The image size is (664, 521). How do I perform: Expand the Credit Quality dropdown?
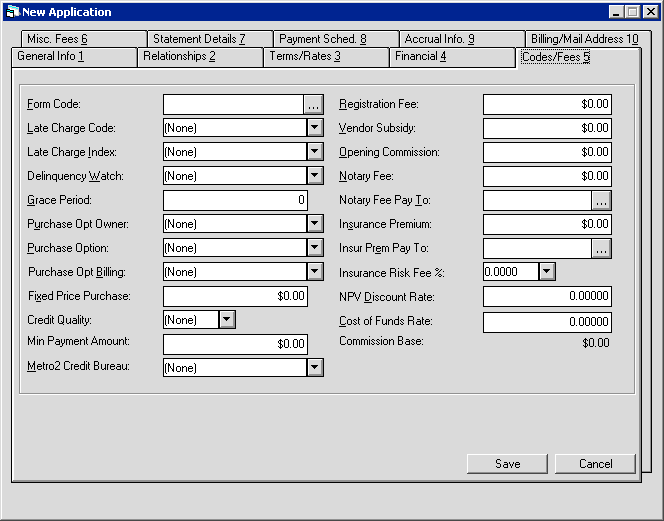pos(227,320)
